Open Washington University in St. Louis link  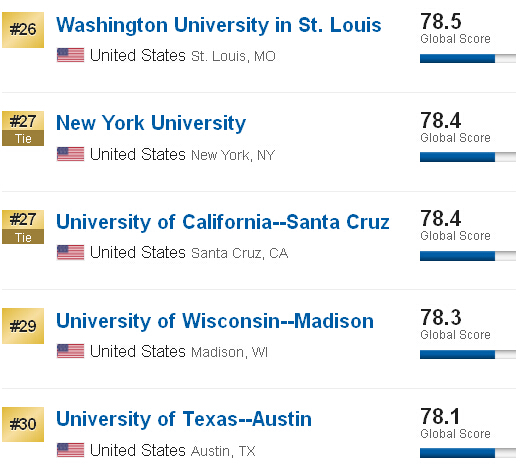[x=219, y=25]
